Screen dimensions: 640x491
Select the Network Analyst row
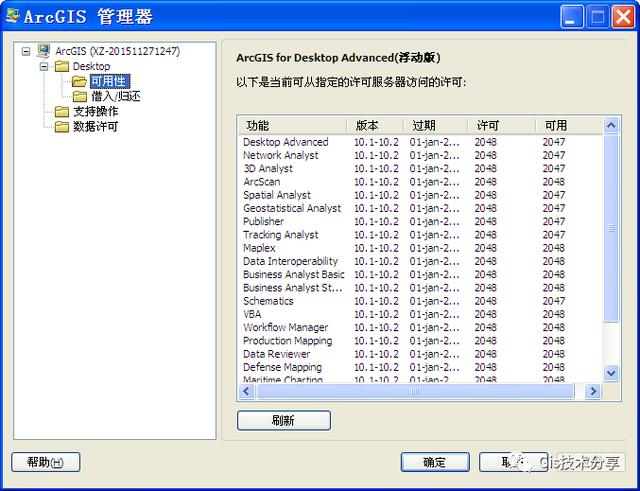pyautogui.click(x=420, y=155)
